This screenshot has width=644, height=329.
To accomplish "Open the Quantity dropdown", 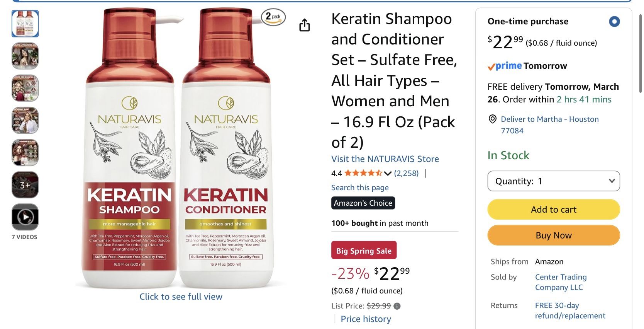I will click(x=554, y=181).
